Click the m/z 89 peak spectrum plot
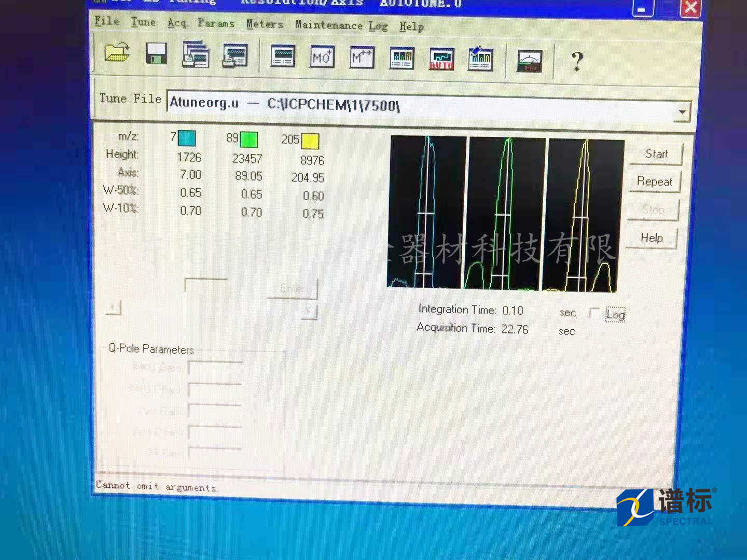The image size is (747, 560). pos(506,213)
